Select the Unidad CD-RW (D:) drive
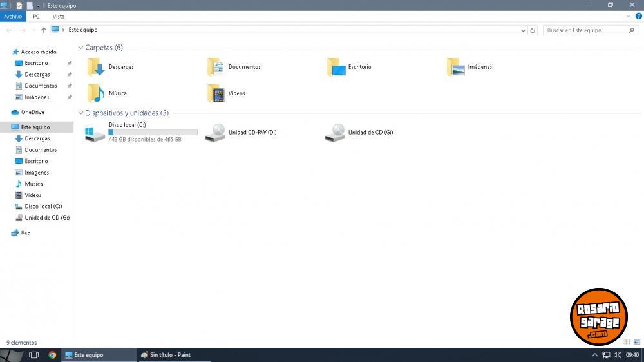Viewport: 644px width, 362px height. [x=215, y=133]
